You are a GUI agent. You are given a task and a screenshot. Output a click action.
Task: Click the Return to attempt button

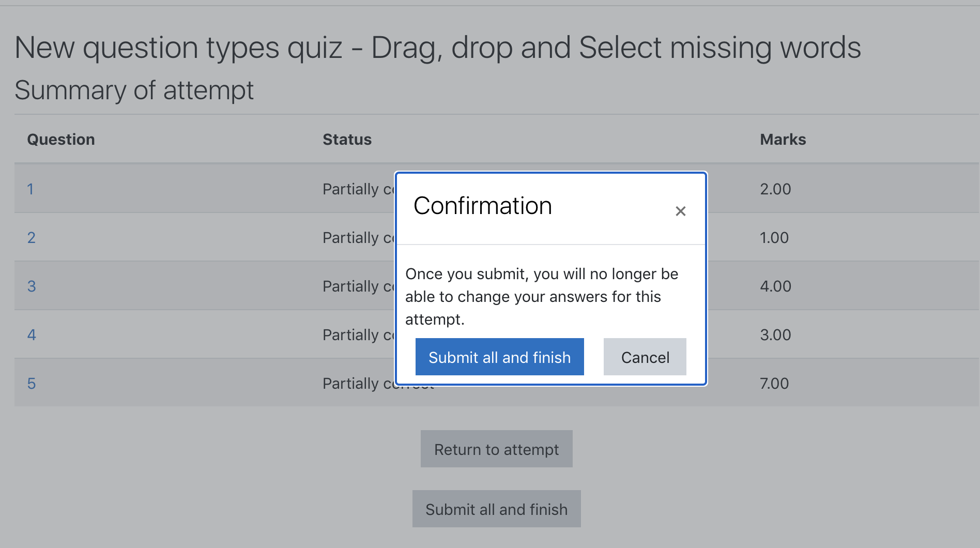[x=496, y=449]
